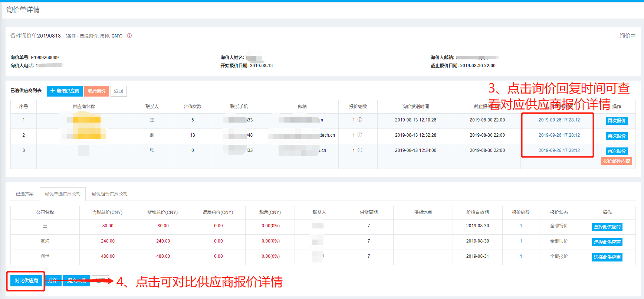Click 合作次数 value 13
644x299 pixels.
[193, 135]
